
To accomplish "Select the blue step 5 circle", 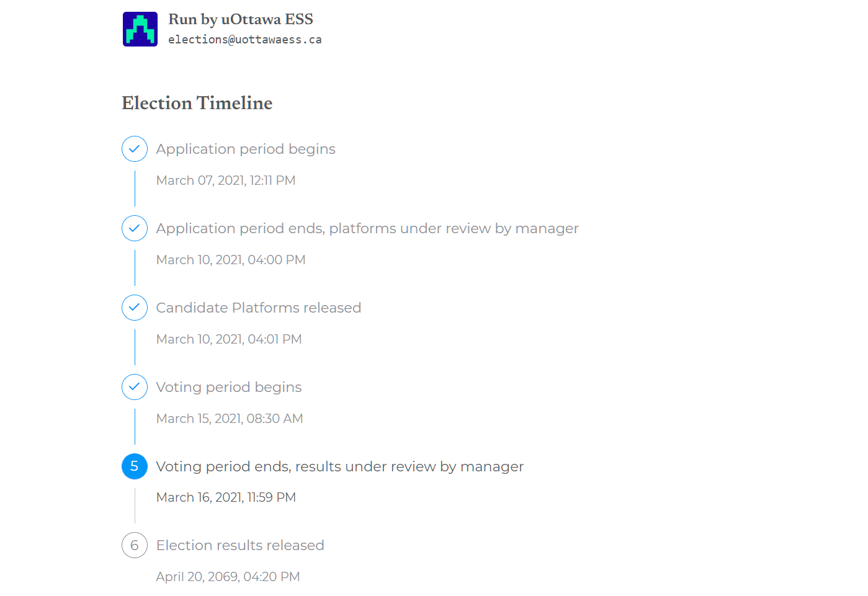I will click(135, 466).
